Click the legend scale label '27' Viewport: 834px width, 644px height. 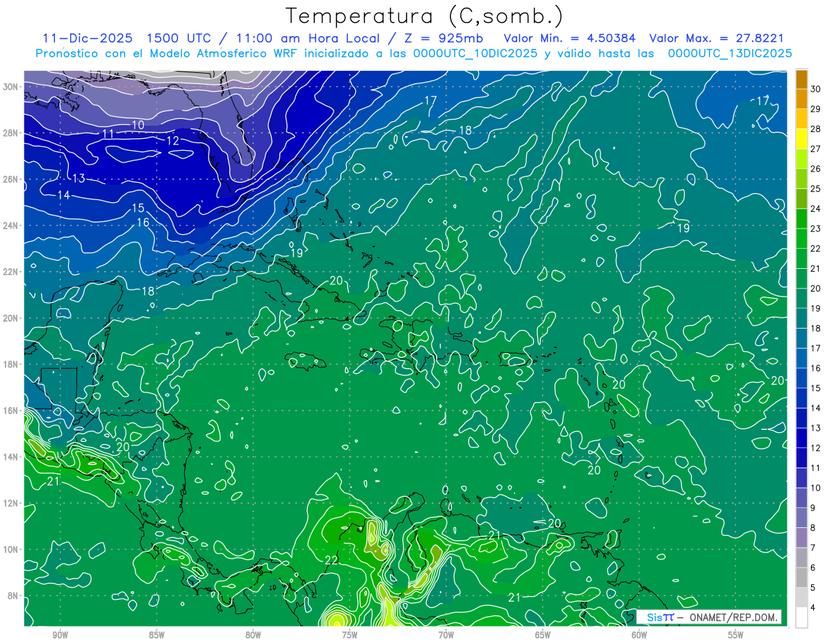coord(816,149)
